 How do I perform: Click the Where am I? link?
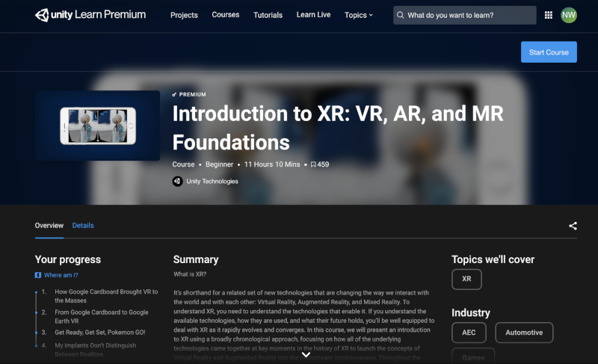(61, 275)
